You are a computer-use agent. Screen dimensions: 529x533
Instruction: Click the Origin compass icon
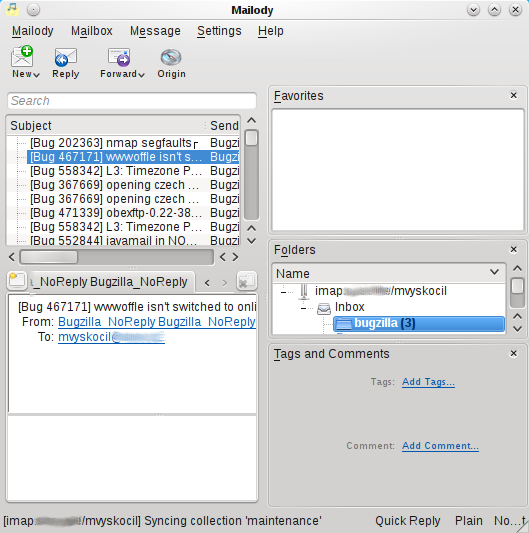coord(171,57)
